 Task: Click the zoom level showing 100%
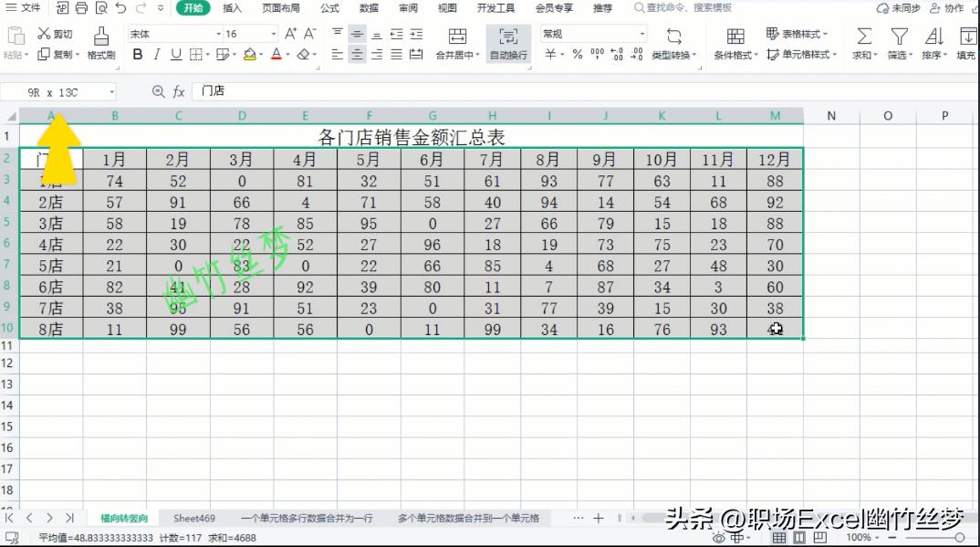coord(859,538)
